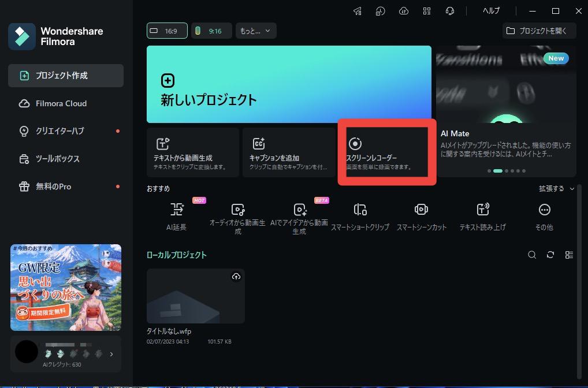Click the user profile avatar
This screenshot has width=588, height=388.
coord(26,352)
